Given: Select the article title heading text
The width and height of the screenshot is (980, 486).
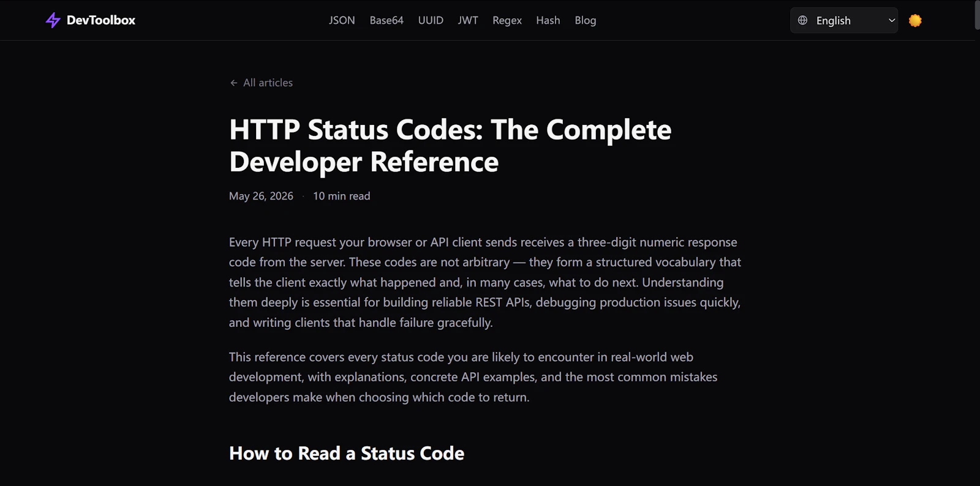Looking at the screenshot, I should tap(450, 146).
